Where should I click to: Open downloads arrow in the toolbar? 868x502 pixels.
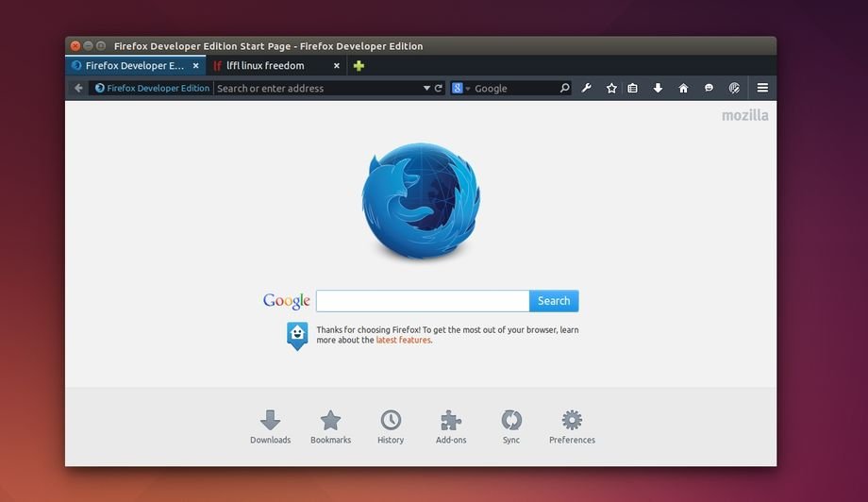(658, 88)
